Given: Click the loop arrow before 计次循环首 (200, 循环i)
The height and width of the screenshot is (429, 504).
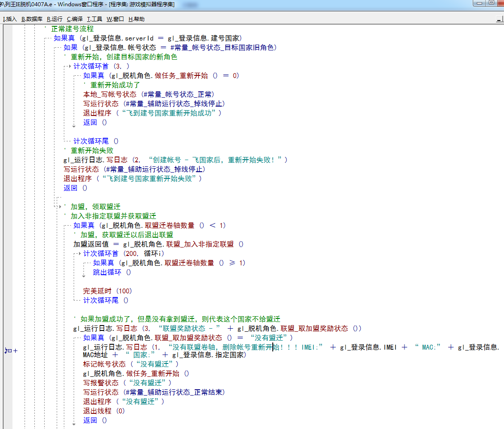Looking at the screenshot, I should pos(79,254).
